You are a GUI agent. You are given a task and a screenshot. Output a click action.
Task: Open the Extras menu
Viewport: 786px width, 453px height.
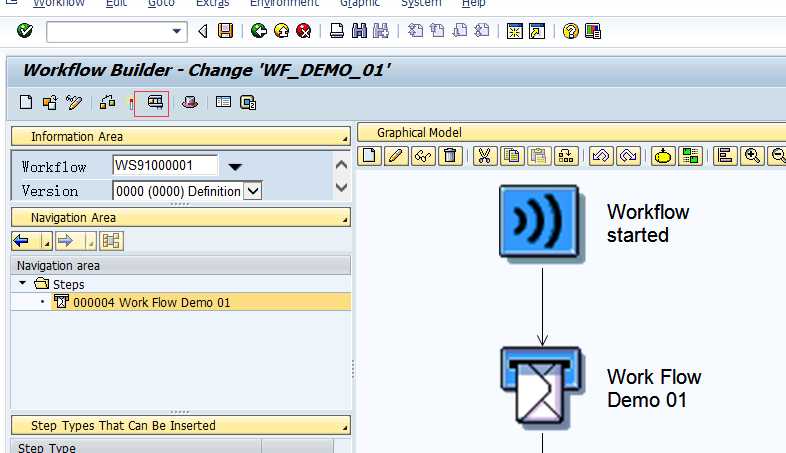[x=213, y=4]
